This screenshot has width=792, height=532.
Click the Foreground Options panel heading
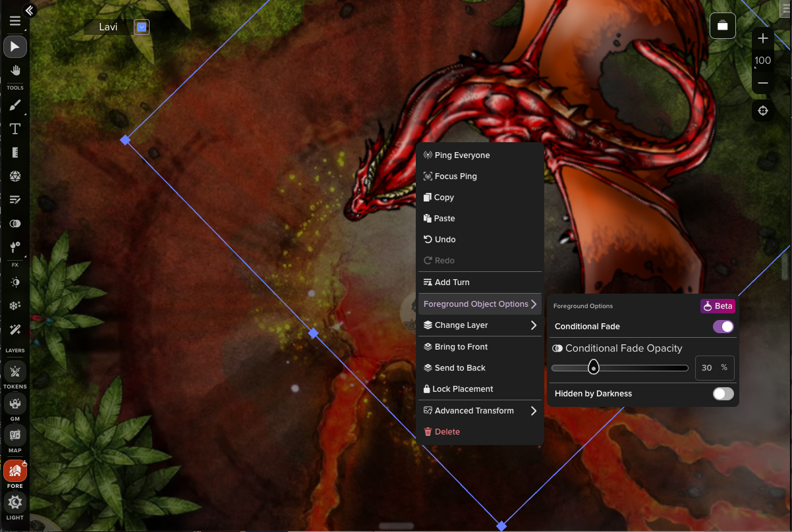[x=583, y=306]
